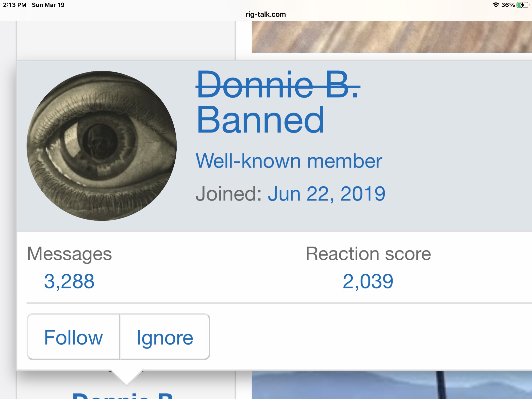Open the brown textured image above the popup
Screen dimensions: 532x399
tap(392, 37)
